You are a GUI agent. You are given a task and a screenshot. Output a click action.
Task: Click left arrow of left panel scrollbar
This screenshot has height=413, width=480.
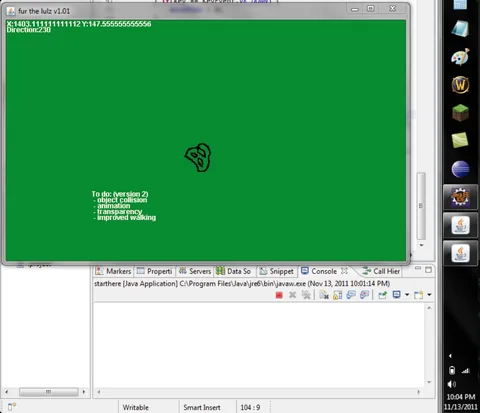[7, 392]
